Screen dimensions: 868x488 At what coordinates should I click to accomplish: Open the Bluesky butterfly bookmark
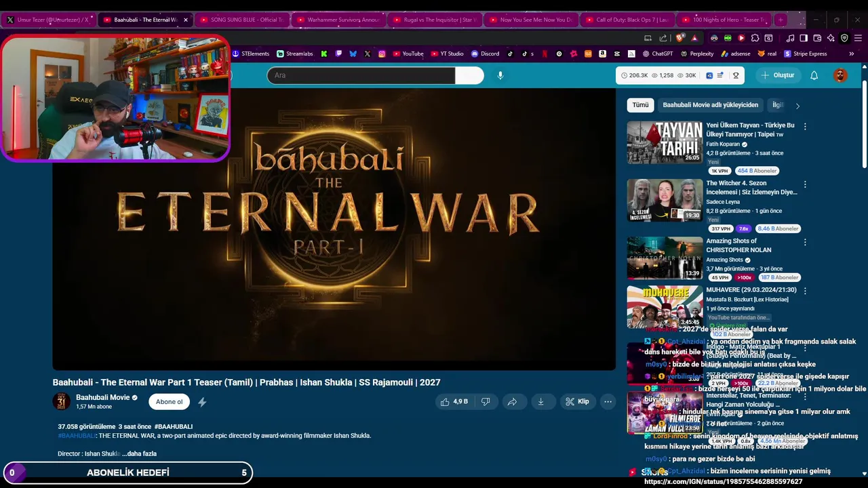(x=353, y=54)
